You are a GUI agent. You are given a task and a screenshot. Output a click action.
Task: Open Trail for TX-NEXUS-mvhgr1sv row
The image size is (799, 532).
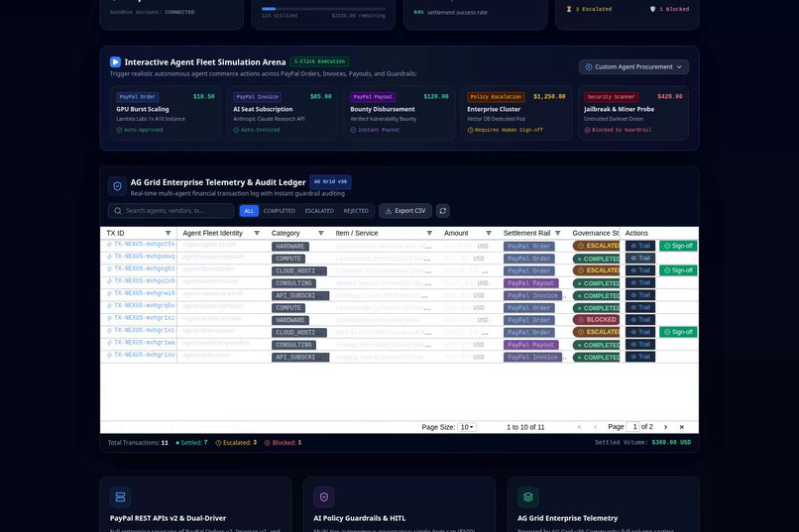640,357
